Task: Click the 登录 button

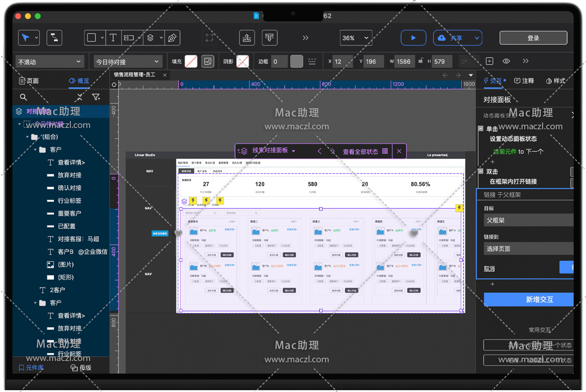Action: point(533,38)
